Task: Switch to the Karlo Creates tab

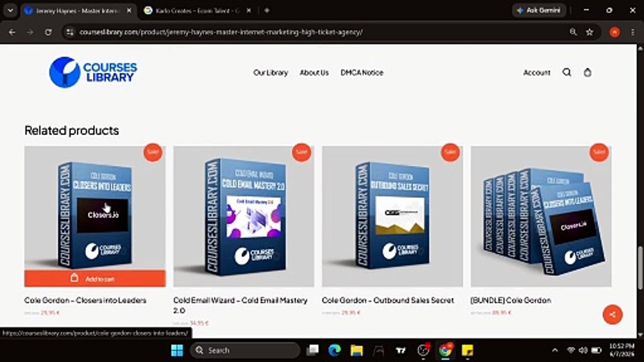Action: click(196, 10)
